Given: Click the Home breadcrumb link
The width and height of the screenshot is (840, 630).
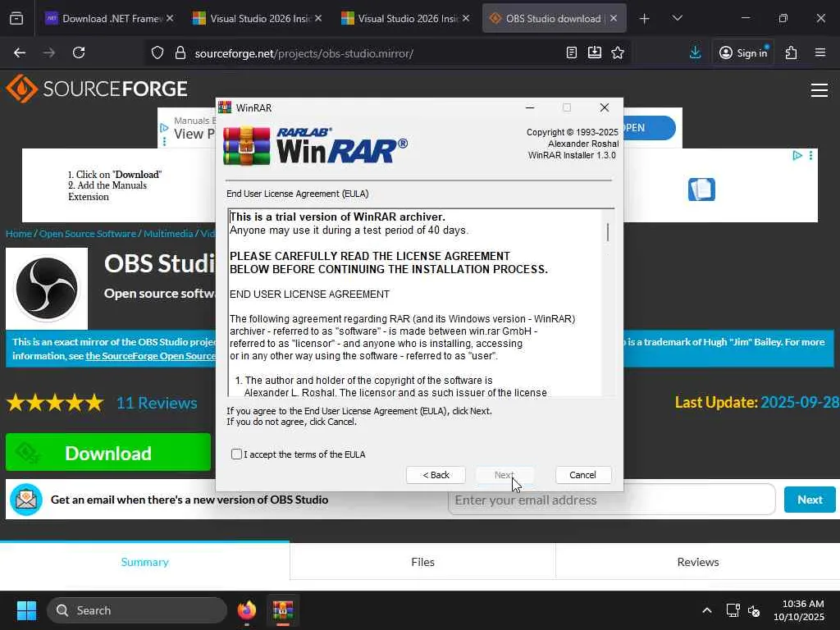Looking at the screenshot, I should (x=19, y=234).
